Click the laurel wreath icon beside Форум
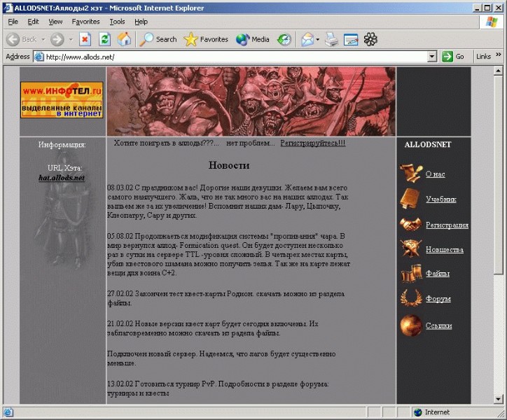 pyautogui.click(x=411, y=297)
